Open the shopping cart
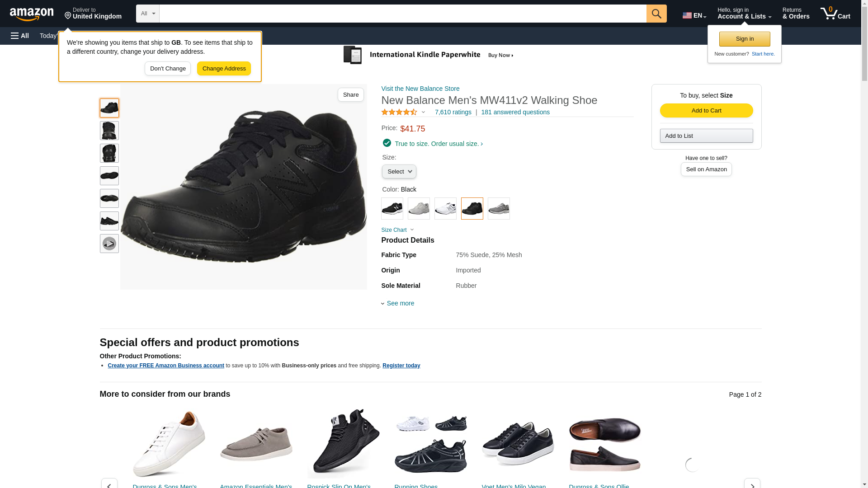The height and width of the screenshot is (488, 868). click(x=835, y=14)
